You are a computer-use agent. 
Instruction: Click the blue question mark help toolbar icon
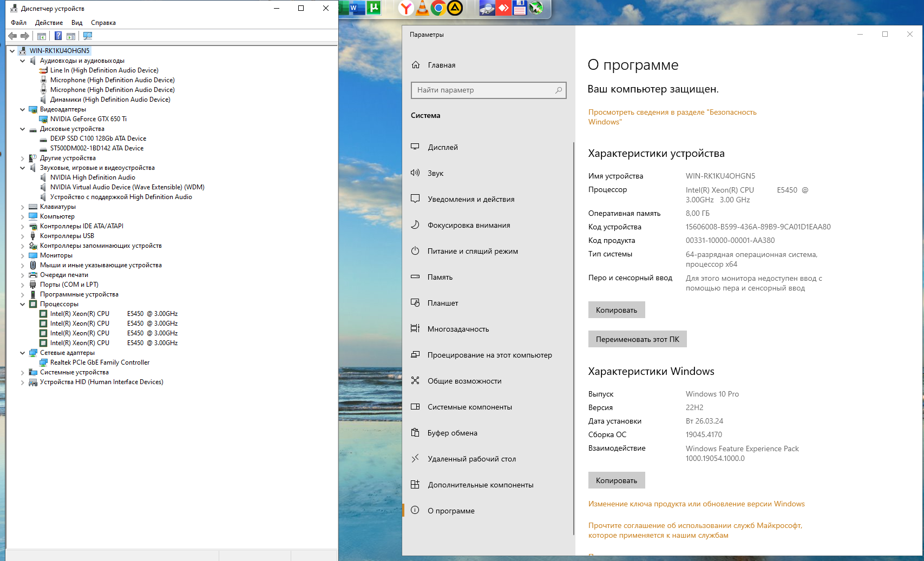[x=58, y=36]
